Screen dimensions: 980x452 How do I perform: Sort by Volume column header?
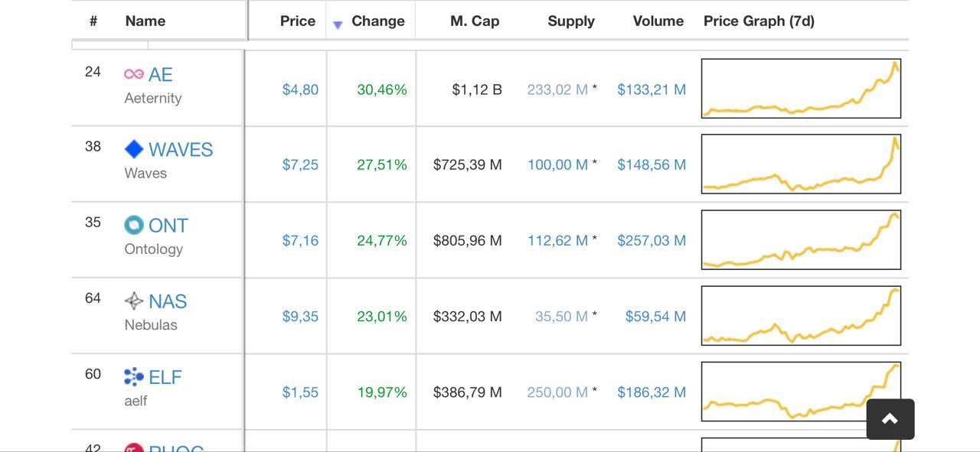coord(658,21)
